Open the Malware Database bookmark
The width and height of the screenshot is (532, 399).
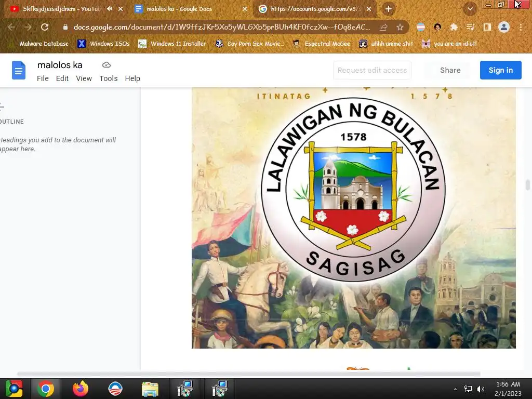click(x=39, y=44)
